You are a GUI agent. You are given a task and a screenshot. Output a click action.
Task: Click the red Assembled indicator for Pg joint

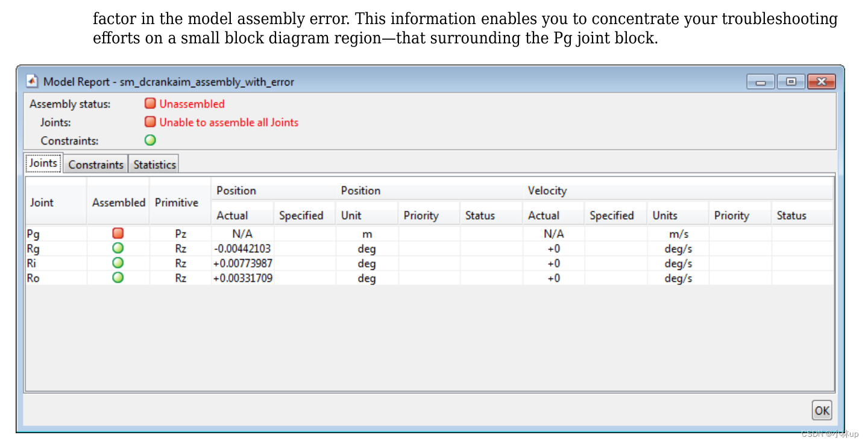click(118, 233)
